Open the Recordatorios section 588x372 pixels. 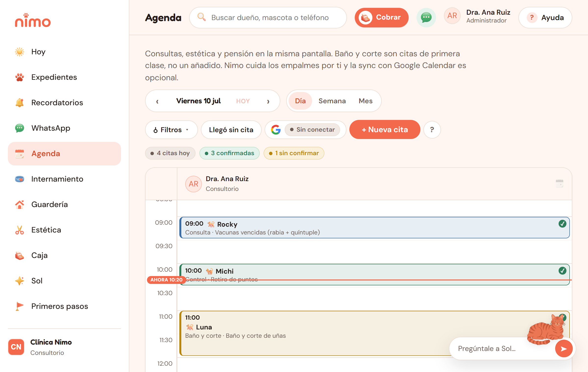tap(64, 103)
